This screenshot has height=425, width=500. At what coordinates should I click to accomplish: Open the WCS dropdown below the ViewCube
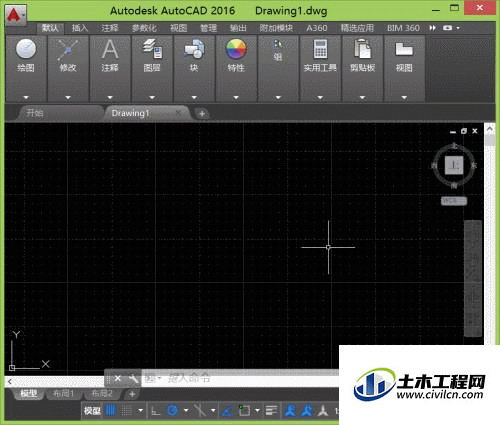(454, 201)
